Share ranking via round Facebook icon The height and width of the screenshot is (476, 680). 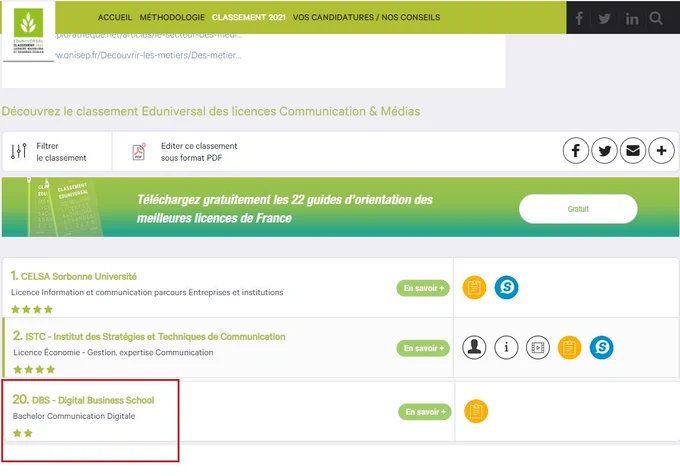(575, 150)
